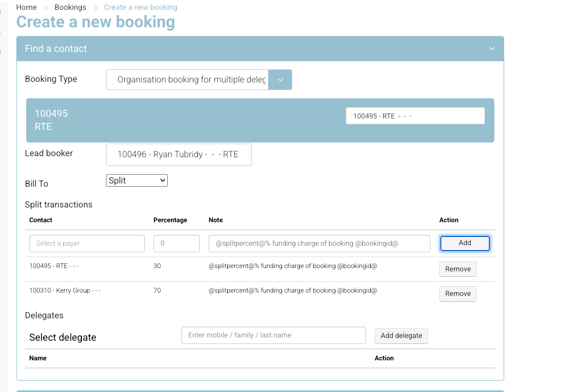The width and height of the screenshot is (579, 392).
Task: Collapse the Find a contact panel chevron
Action: (492, 49)
